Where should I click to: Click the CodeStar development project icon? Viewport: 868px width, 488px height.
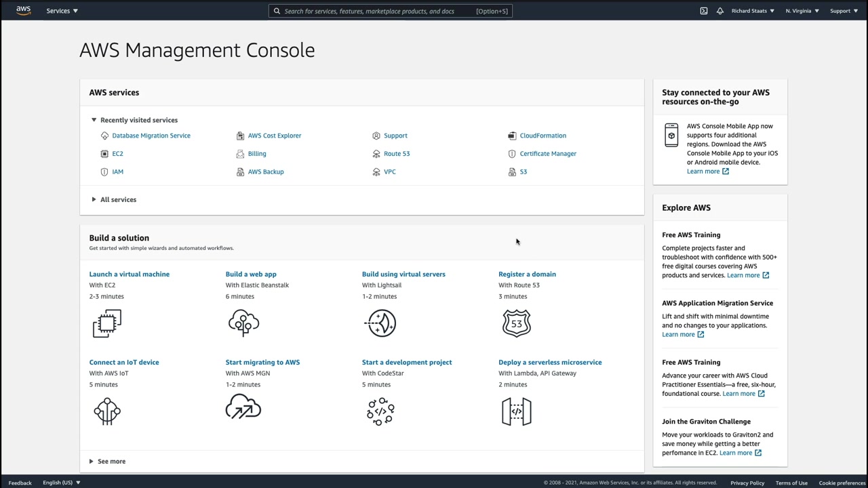[380, 411]
